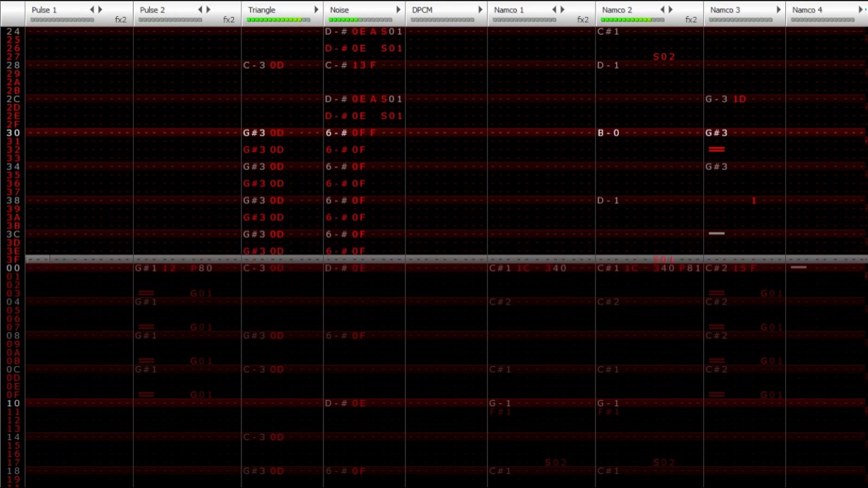
Task: Select Namco 2 note C#1 on row 24
Action: pyautogui.click(x=608, y=31)
